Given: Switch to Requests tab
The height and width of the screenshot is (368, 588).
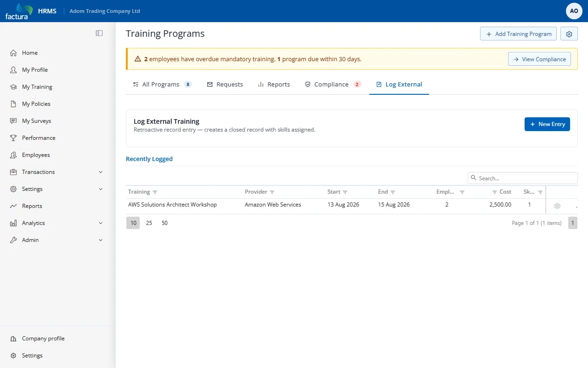Looking at the screenshot, I should [225, 85].
